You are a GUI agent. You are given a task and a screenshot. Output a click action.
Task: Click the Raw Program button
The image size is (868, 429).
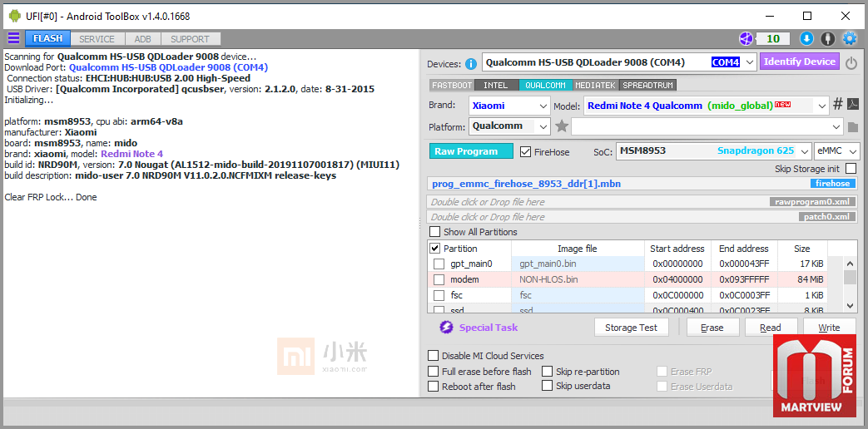click(471, 151)
